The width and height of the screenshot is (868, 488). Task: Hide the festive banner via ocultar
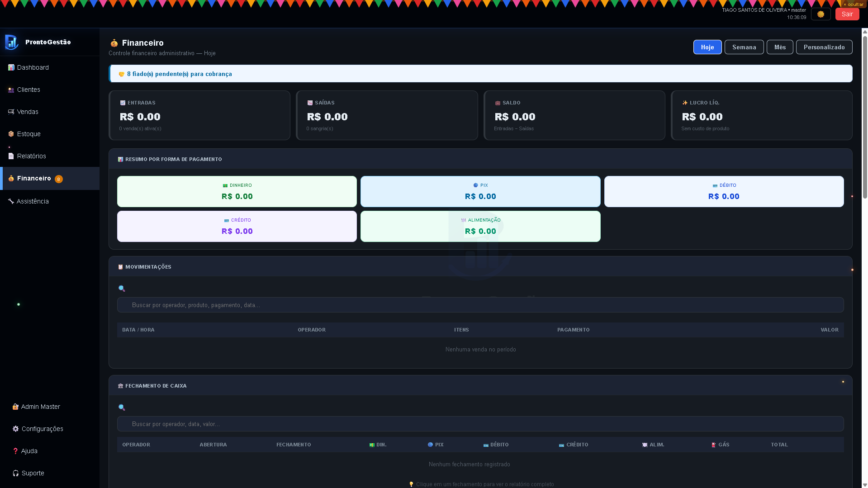point(854,4)
